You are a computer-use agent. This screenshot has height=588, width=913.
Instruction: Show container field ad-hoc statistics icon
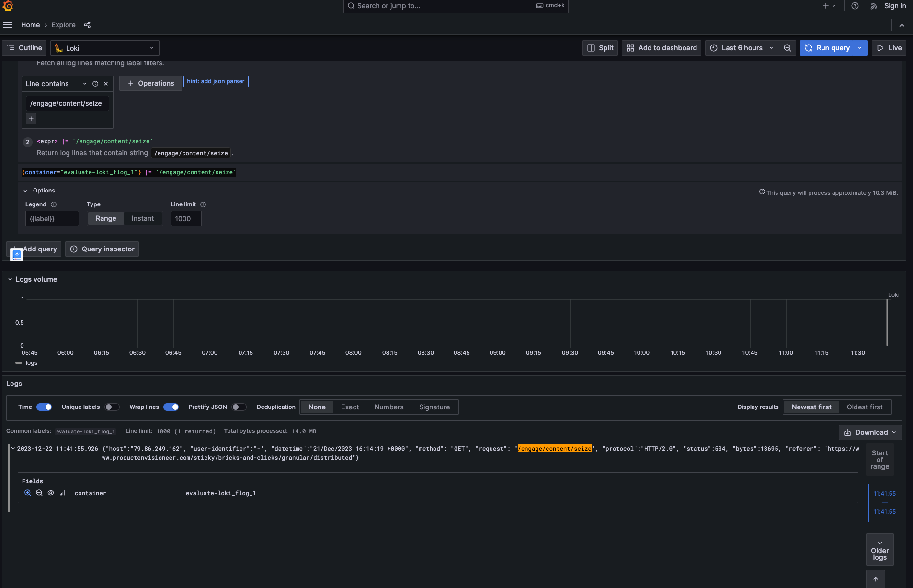click(x=62, y=493)
